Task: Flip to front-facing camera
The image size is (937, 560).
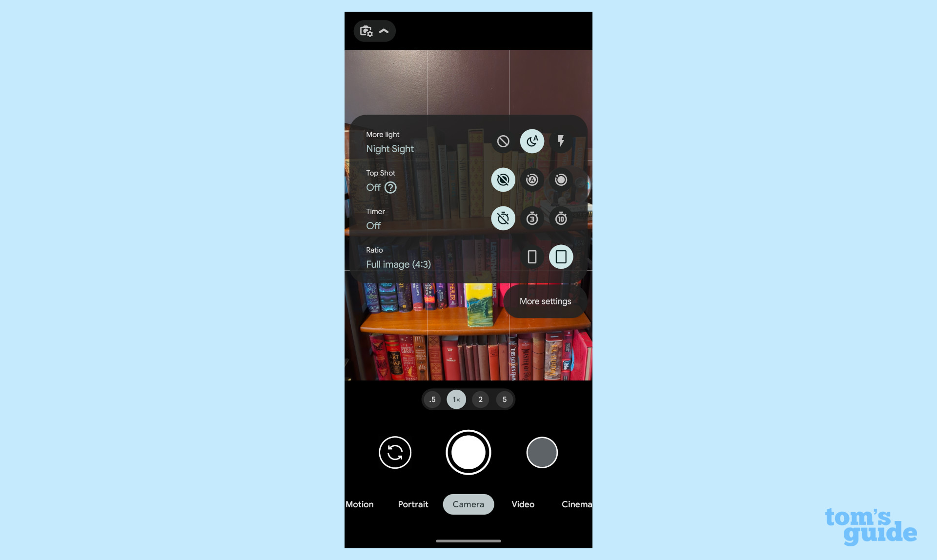Action: point(395,452)
